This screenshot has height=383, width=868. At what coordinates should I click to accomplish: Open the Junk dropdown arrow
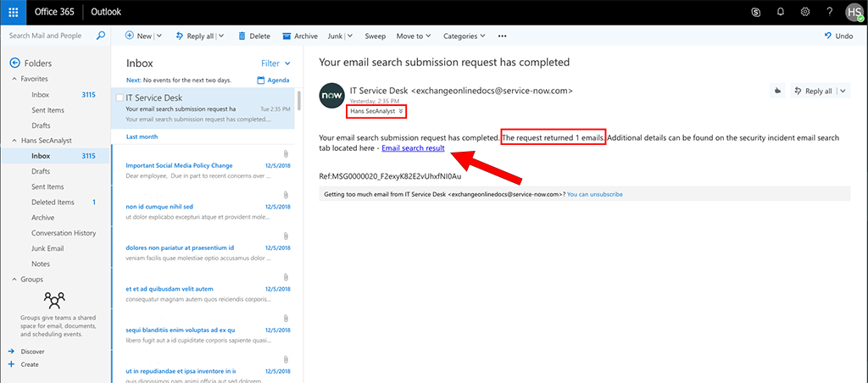350,36
